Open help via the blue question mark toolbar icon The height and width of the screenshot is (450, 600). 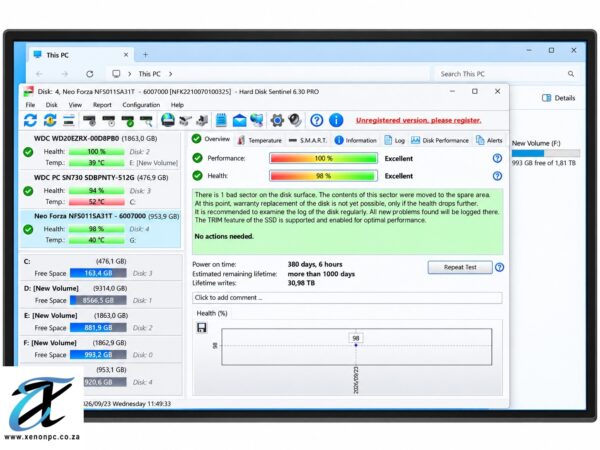(x=316, y=121)
